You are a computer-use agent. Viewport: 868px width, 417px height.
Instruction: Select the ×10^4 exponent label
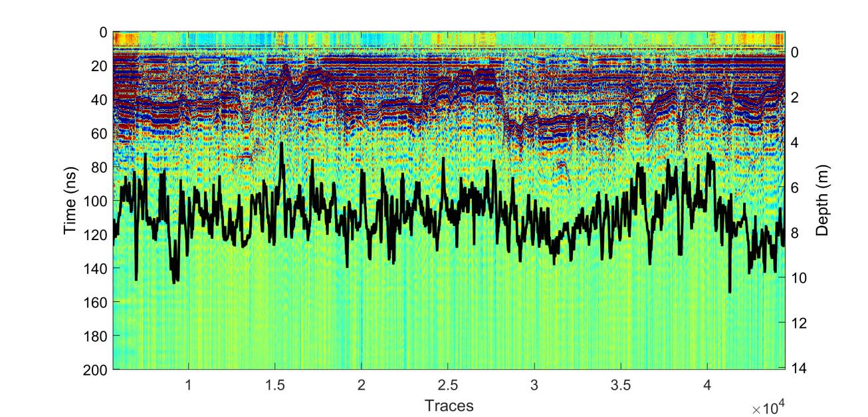770,407
